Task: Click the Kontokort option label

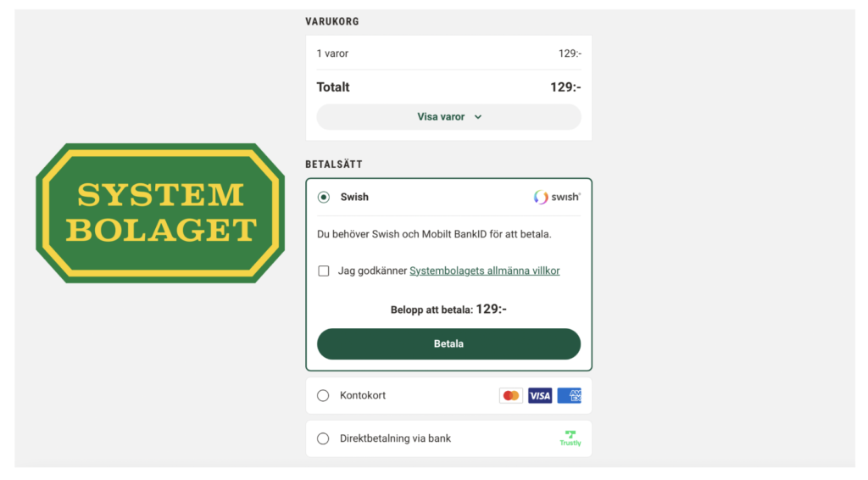Action: (363, 395)
